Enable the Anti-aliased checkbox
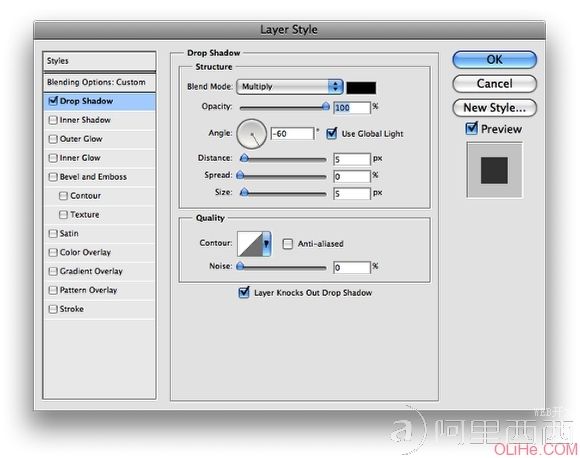The width and height of the screenshot is (580, 458). (x=287, y=243)
